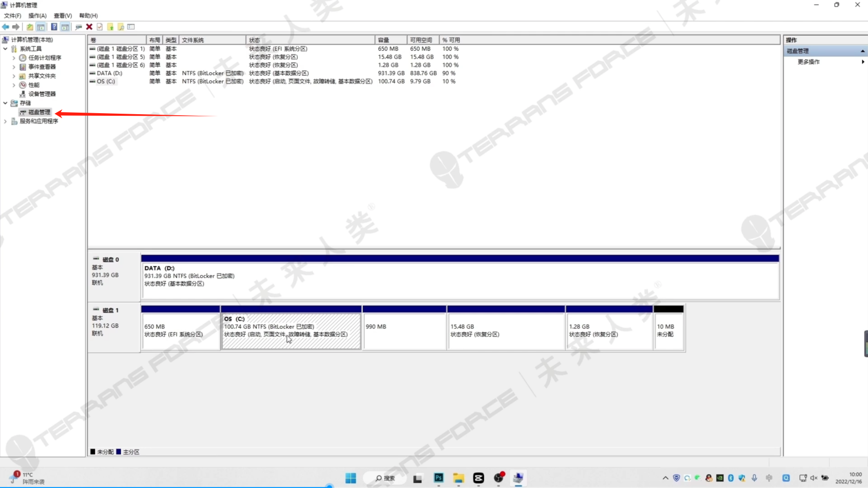
Task: Click the drive connect toolbar icon
Action: (78, 27)
